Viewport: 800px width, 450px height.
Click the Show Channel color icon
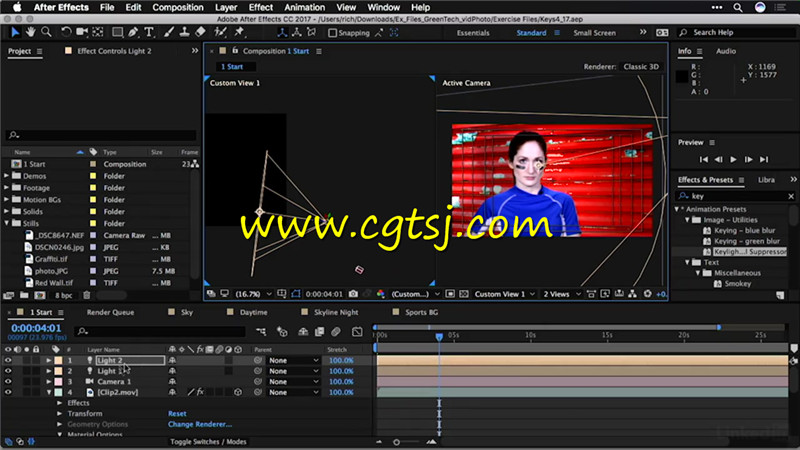coord(381,294)
